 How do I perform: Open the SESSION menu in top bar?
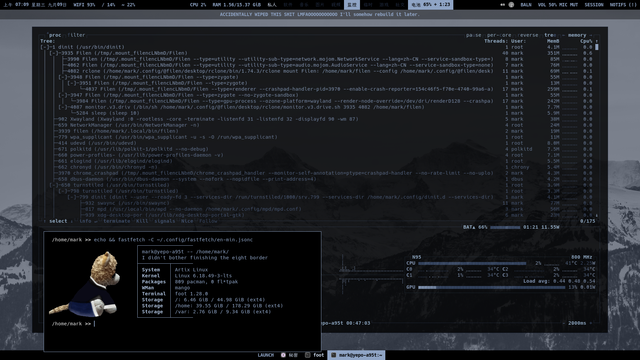pyautogui.click(x=594, y=5)
